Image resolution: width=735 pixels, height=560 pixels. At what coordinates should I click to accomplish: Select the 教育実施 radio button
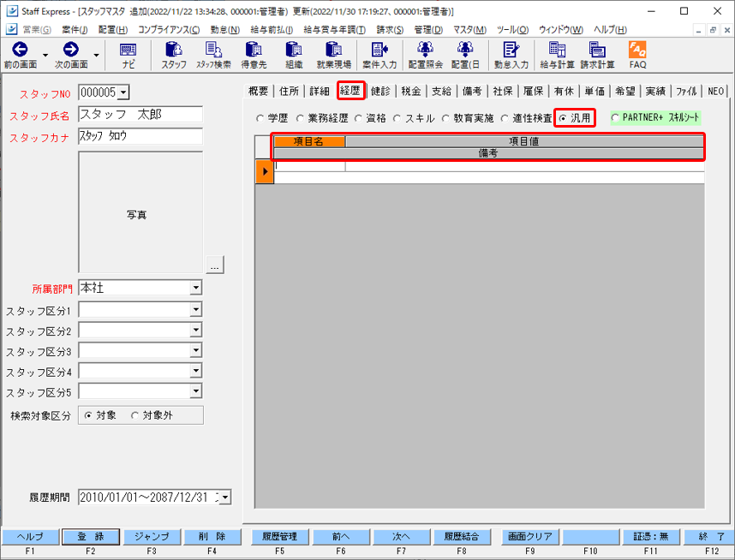pyautogui.click(x=445, y=118)
